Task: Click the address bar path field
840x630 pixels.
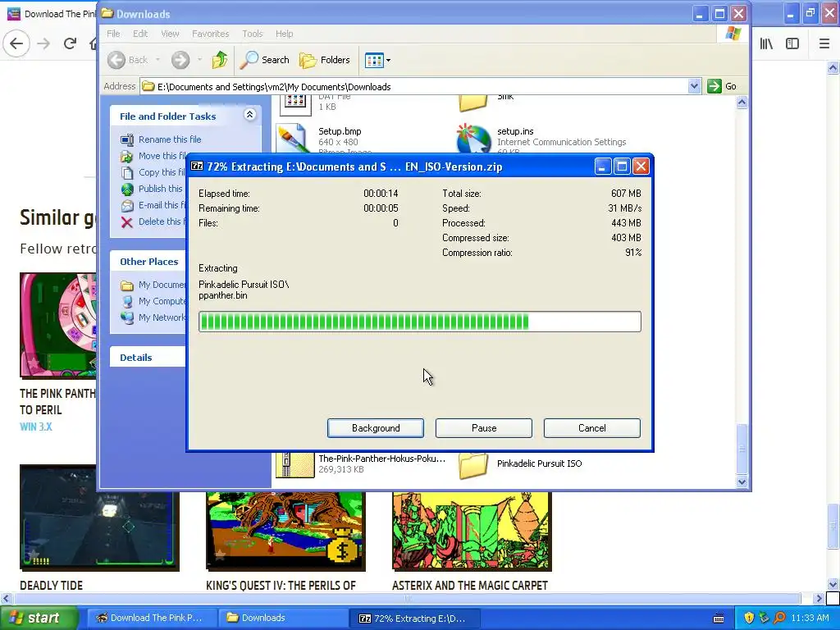Action: [x=414, y=86]
